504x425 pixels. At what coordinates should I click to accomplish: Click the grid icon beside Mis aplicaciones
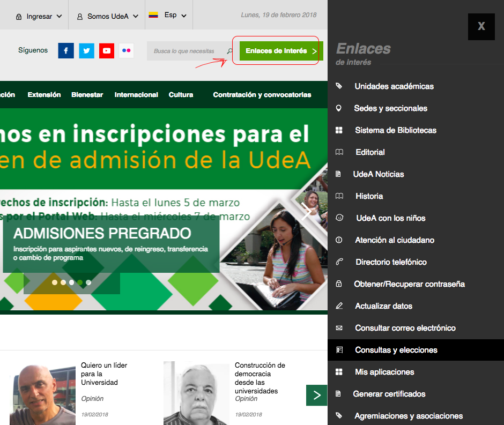point(339,372)
